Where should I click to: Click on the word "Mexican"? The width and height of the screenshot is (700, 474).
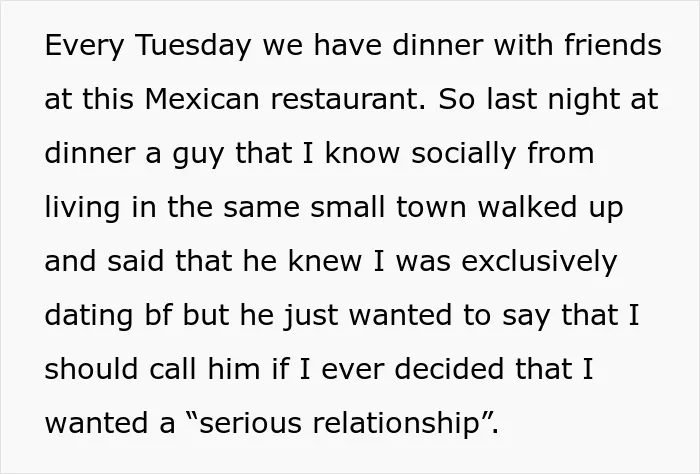click(x=202, y=99)
